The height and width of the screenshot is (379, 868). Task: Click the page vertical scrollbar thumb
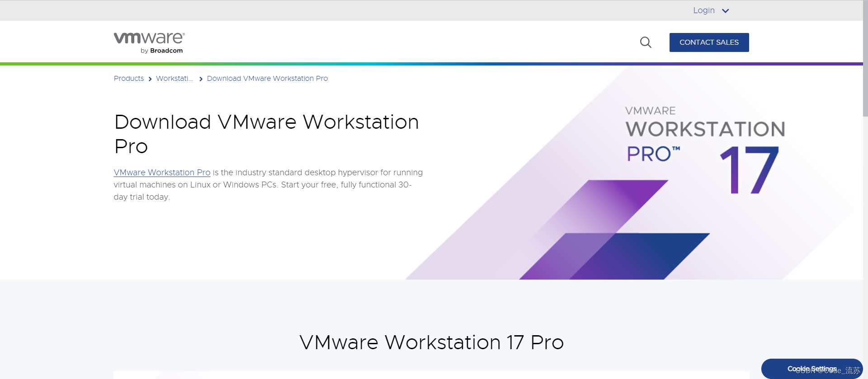[865, 59]
